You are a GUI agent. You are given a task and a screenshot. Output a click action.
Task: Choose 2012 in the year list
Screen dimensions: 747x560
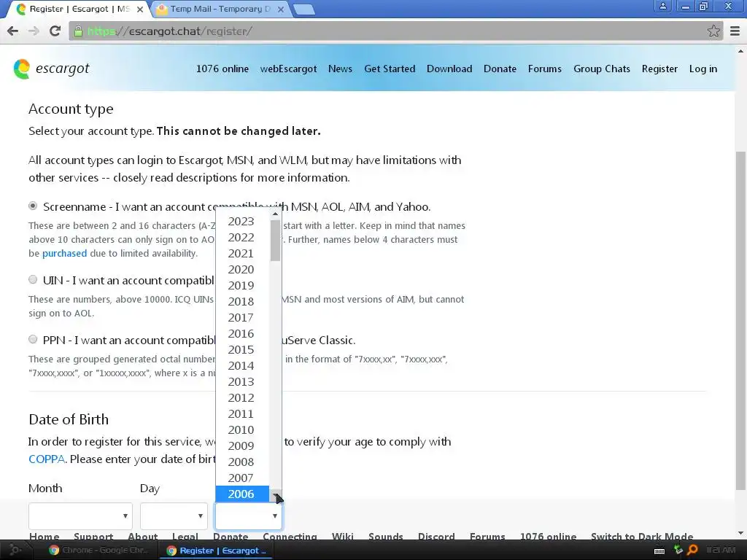click(x=242, y=398)
